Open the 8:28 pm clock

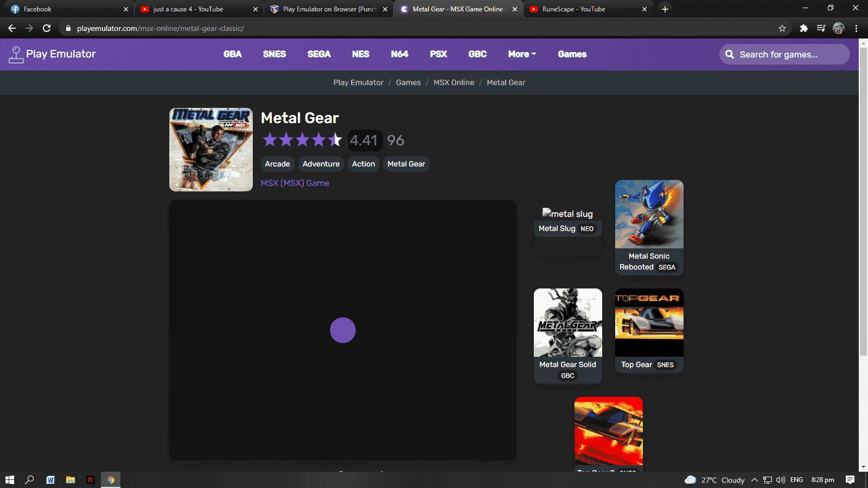pyautogui.click(x=822, y=480)
